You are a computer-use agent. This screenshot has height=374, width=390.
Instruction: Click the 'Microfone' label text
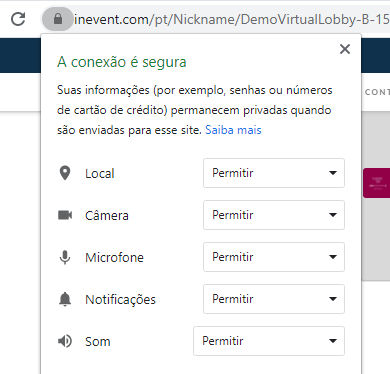pos(114,258)
